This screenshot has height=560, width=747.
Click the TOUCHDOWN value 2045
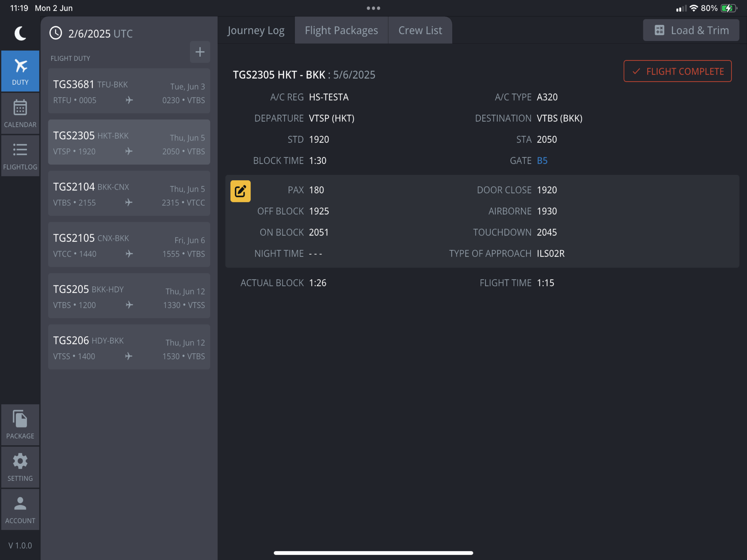coord(547,233)
